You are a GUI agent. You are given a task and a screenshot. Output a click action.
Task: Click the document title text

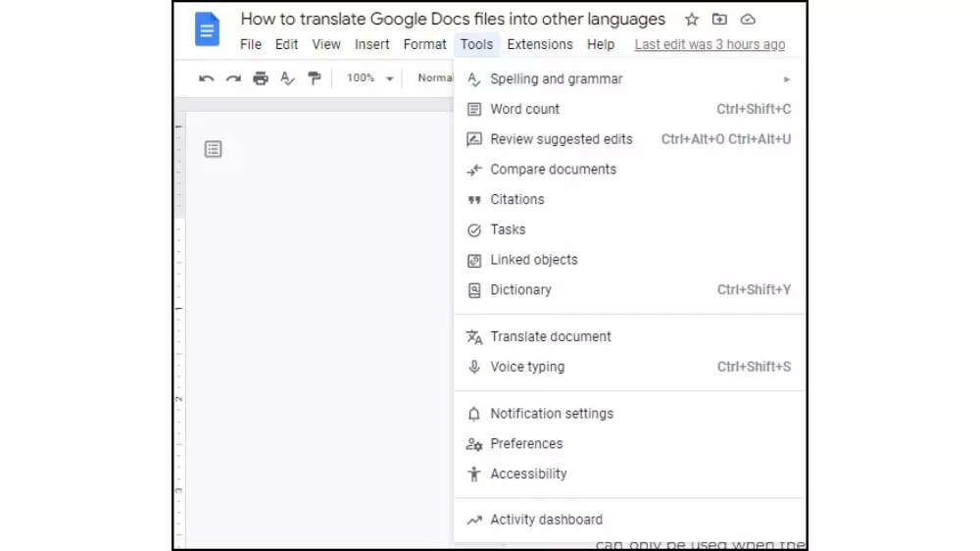453,20
